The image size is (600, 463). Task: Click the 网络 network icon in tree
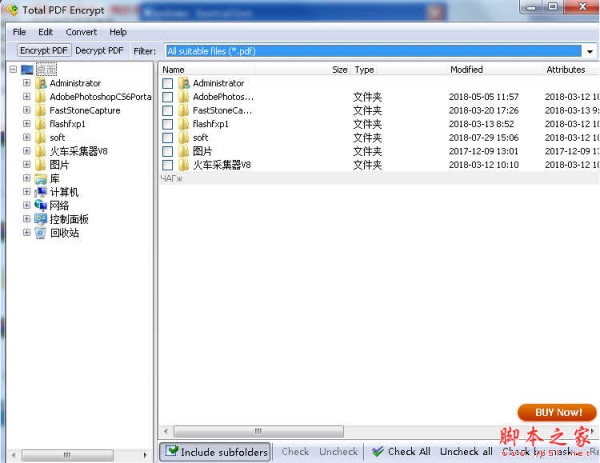41,205
